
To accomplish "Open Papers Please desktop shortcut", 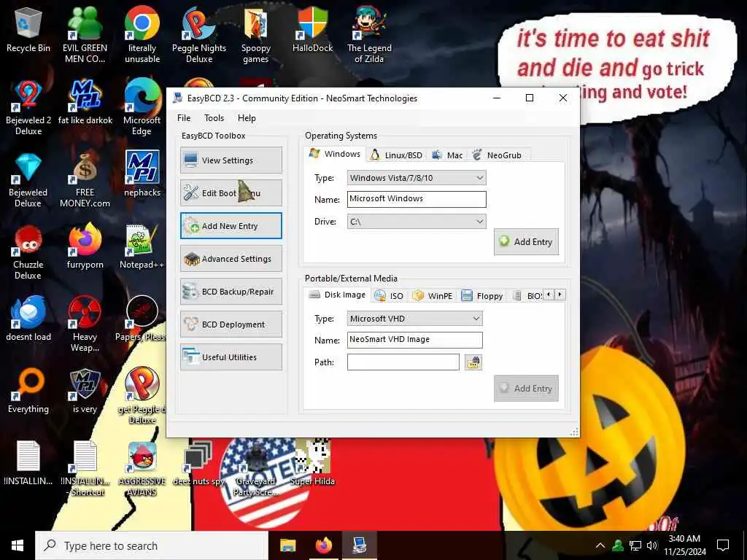I will click(142, 319).
